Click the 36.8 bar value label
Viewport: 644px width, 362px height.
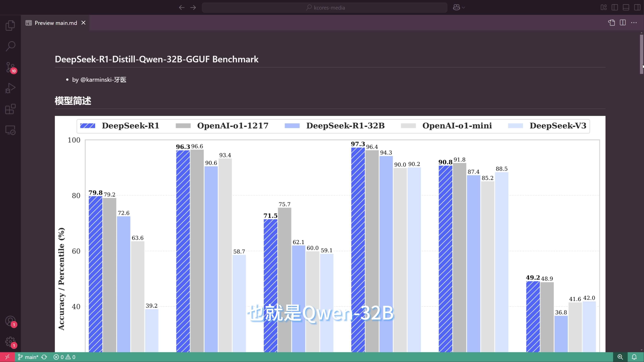561,313
